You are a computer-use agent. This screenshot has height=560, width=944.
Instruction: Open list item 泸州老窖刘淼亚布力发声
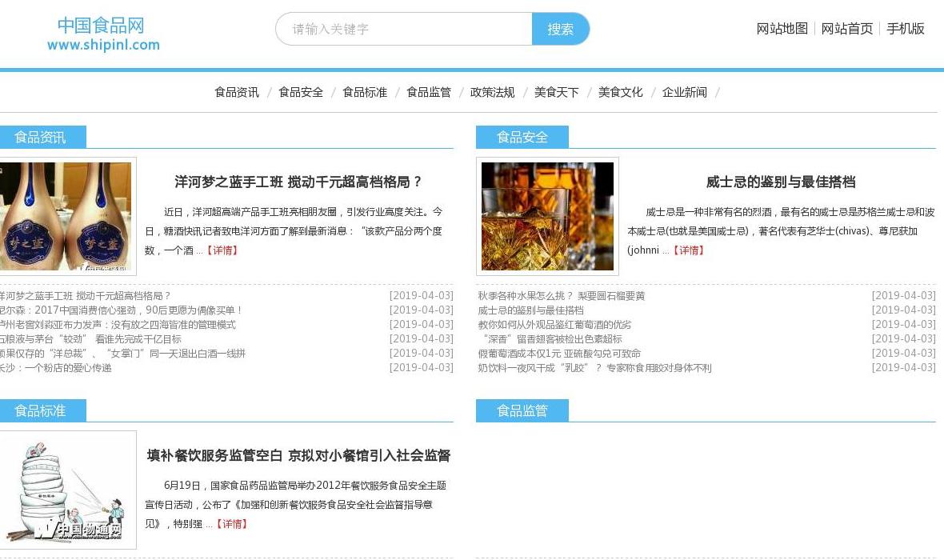pyautogui.click(x=118, y=325)
